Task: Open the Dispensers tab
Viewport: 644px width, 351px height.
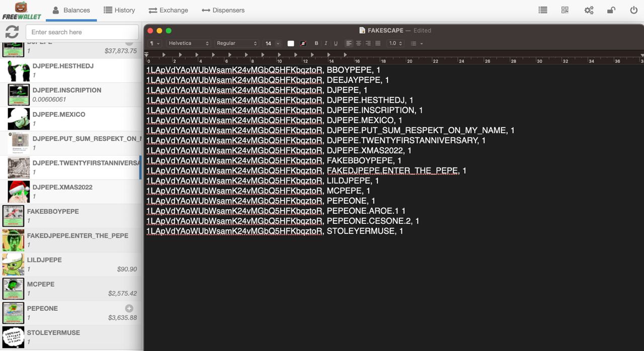Action: coord(223,10)
